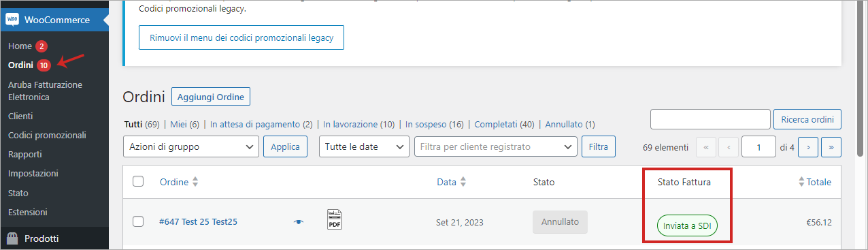Select Codici promozionali in sidebar
The image size is (868, 250).
[x=47, y=135]
